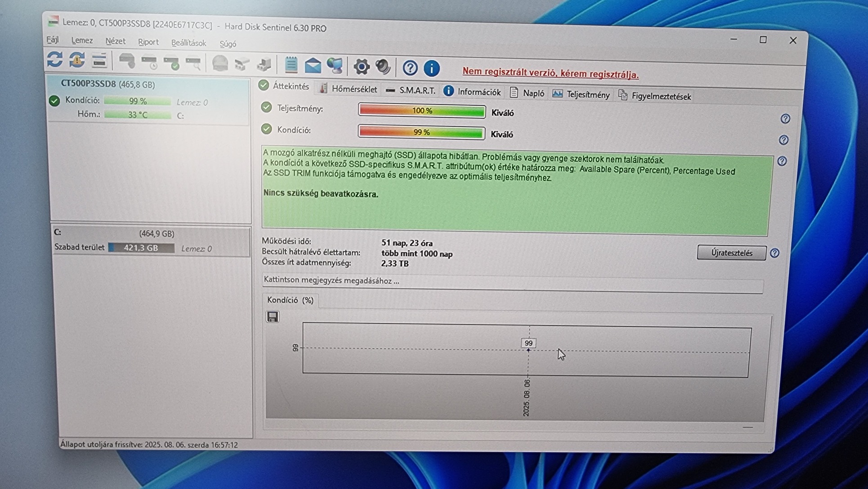Click the Nem regisztrált verzió registration link
This screenshot has width=868, height=489.
(x=550, y=74)
